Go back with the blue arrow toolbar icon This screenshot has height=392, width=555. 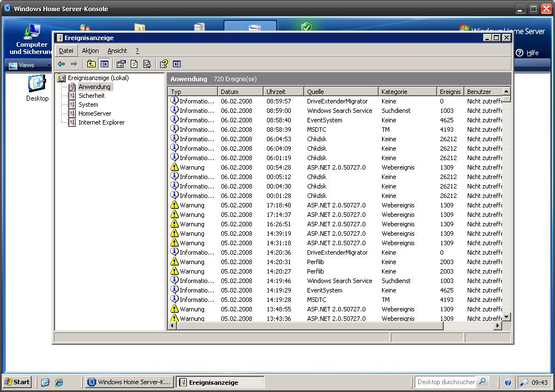(61, 64)
